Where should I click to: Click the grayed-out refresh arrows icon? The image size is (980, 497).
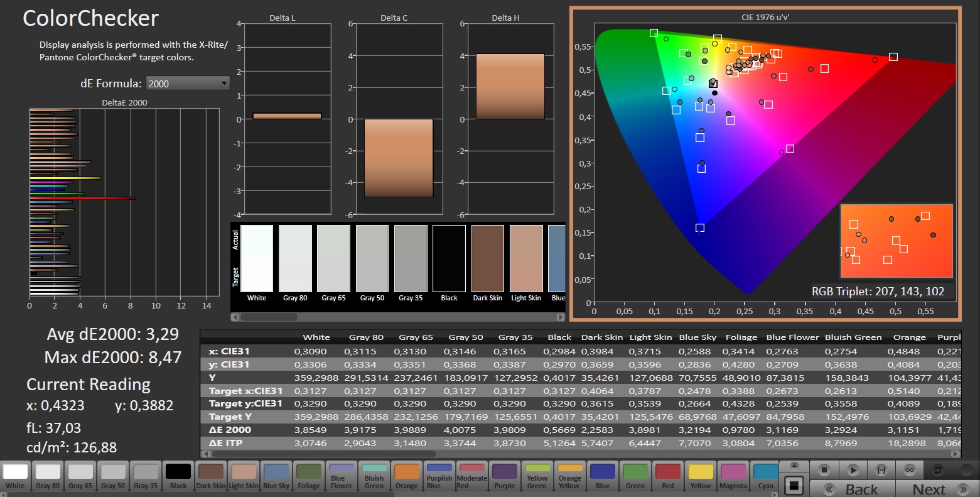point(938,469)
